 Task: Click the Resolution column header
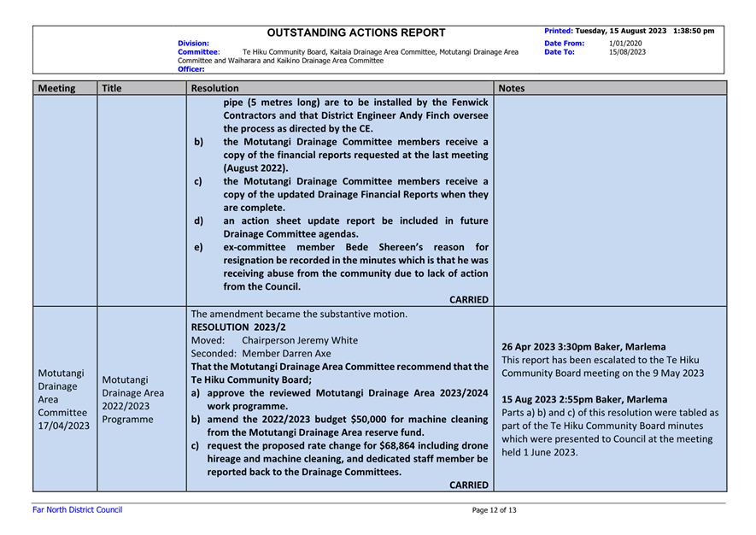214,87
